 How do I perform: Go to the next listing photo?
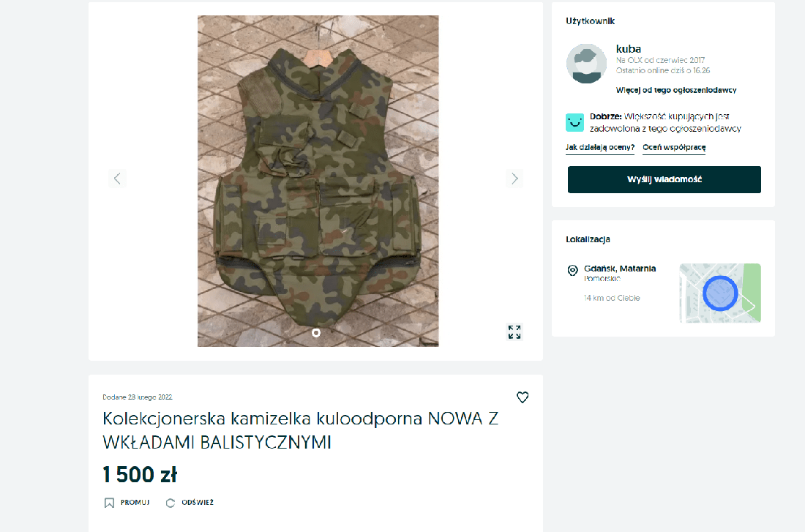pyautogui.click(x=514, y=179)
